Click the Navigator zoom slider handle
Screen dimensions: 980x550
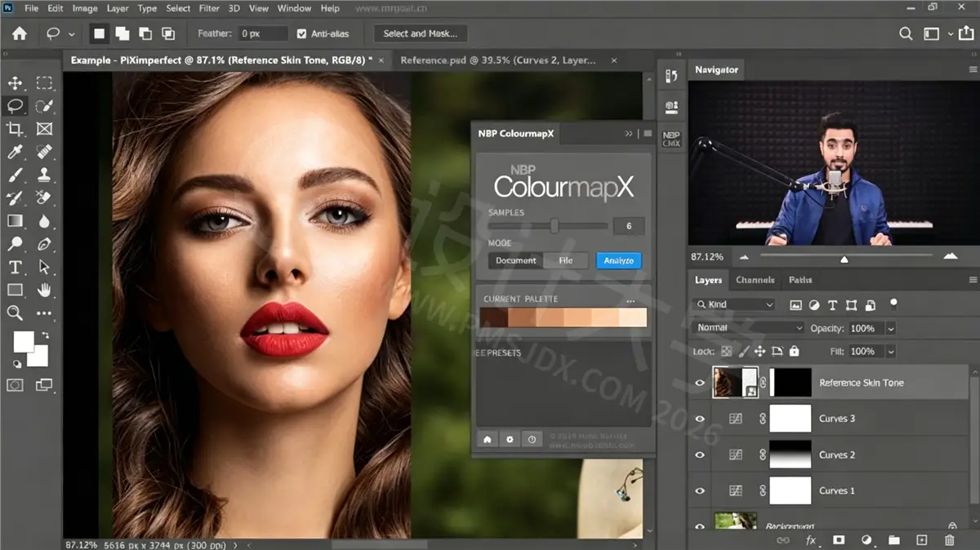tap(844, 259)
